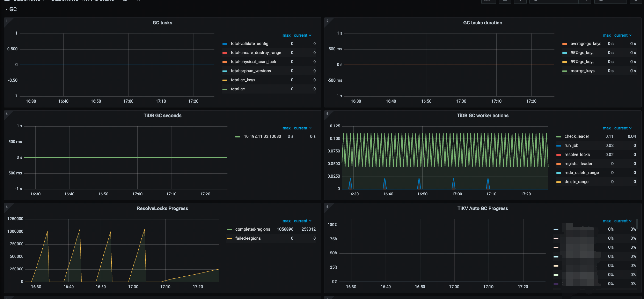Toggle completed-regions series in legend

[253, 229]
